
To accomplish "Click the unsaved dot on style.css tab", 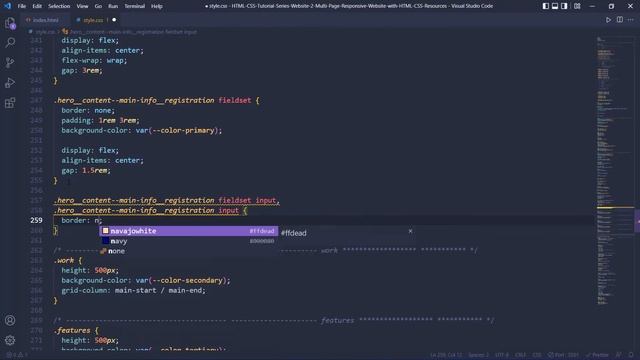I will tap(114, 20).
